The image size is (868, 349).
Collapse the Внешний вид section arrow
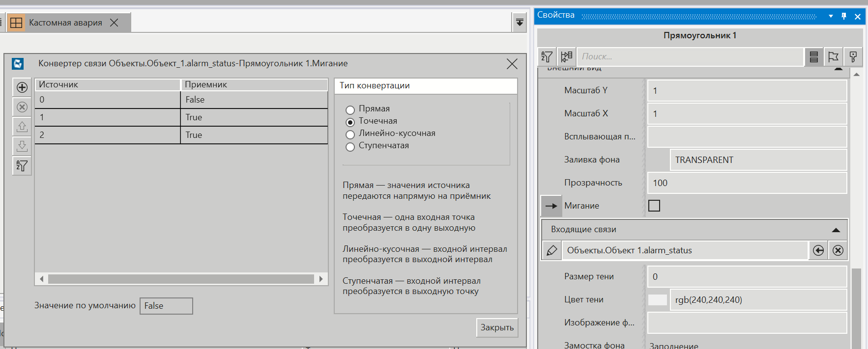point(839,69)
